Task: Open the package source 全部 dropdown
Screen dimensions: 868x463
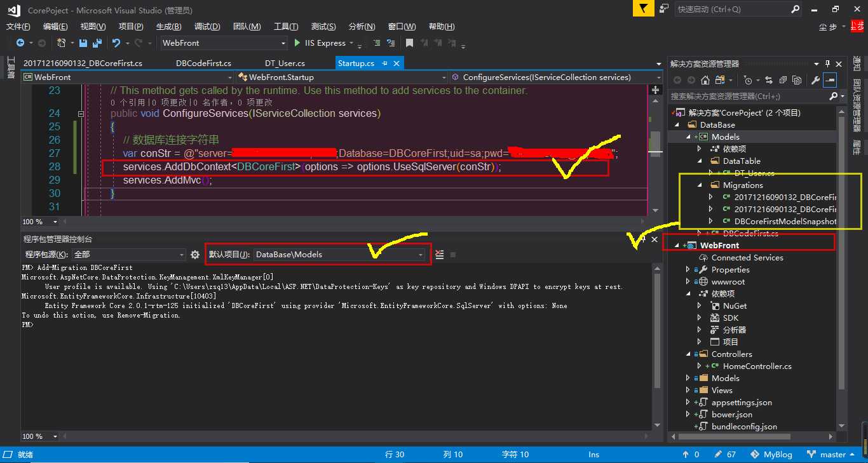Action: (x=181, y=255)
